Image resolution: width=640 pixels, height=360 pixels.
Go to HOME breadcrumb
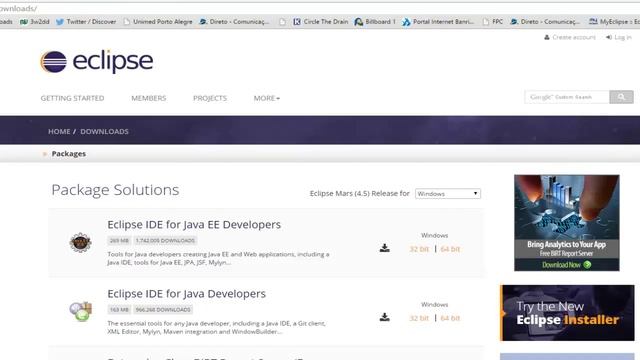coord(59,131)
